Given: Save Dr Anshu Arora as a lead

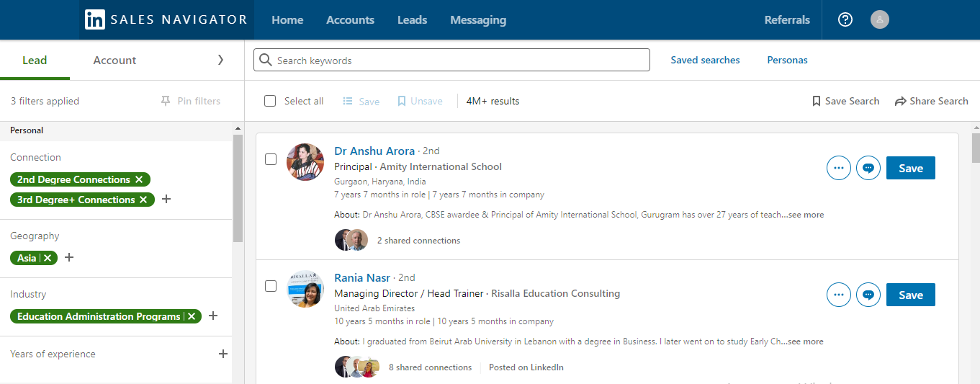Looking at the screenshot, I should pos(910,168).
